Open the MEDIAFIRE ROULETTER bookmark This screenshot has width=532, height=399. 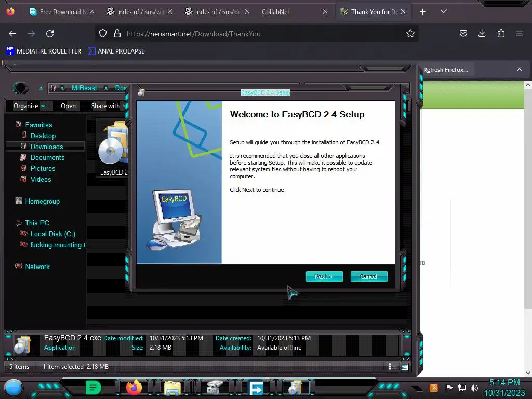tap(44, 51)
